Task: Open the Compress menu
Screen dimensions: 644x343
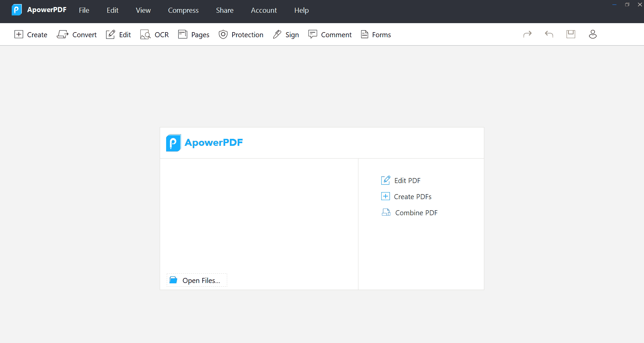Action: [x=183, y=10]
